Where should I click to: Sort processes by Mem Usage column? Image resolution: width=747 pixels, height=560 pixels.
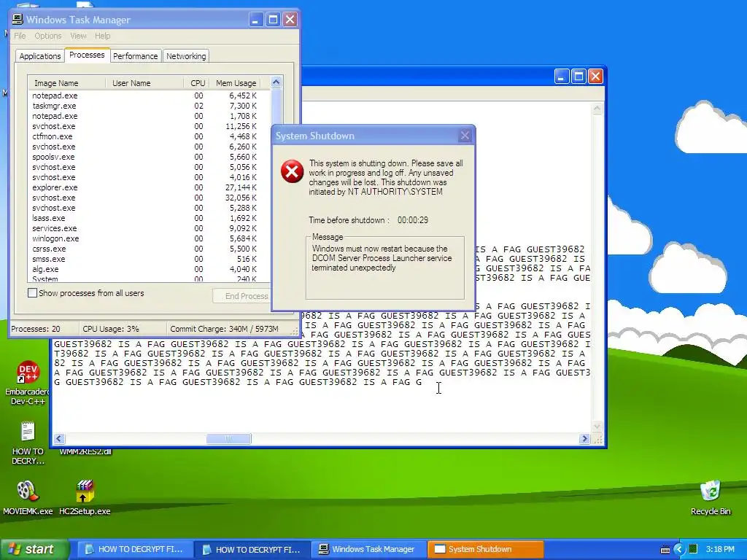[x=235, y=83]
